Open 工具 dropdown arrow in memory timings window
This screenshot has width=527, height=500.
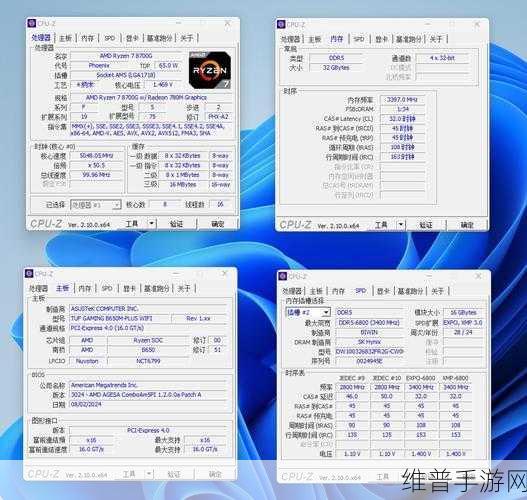point(401,224)
